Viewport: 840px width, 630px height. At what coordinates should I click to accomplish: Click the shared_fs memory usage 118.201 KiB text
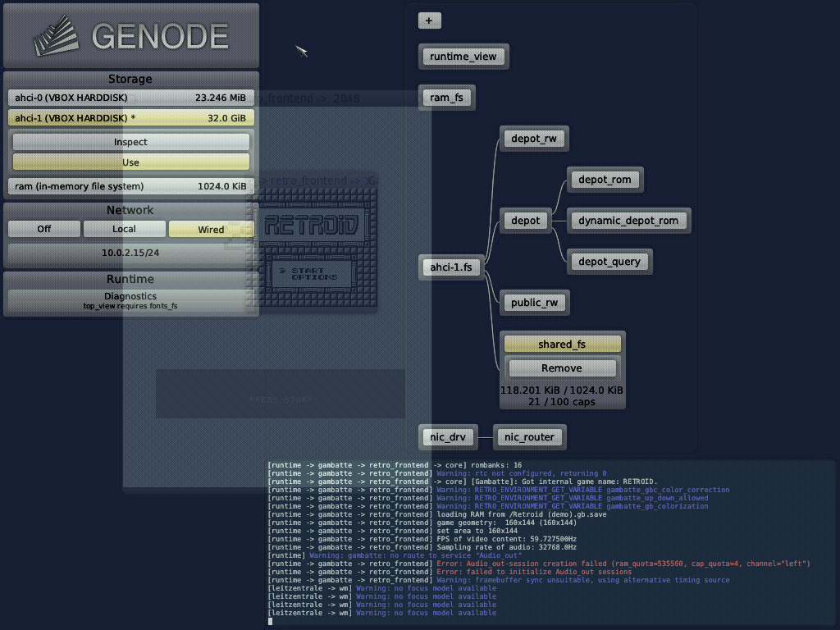pos(561,390)
